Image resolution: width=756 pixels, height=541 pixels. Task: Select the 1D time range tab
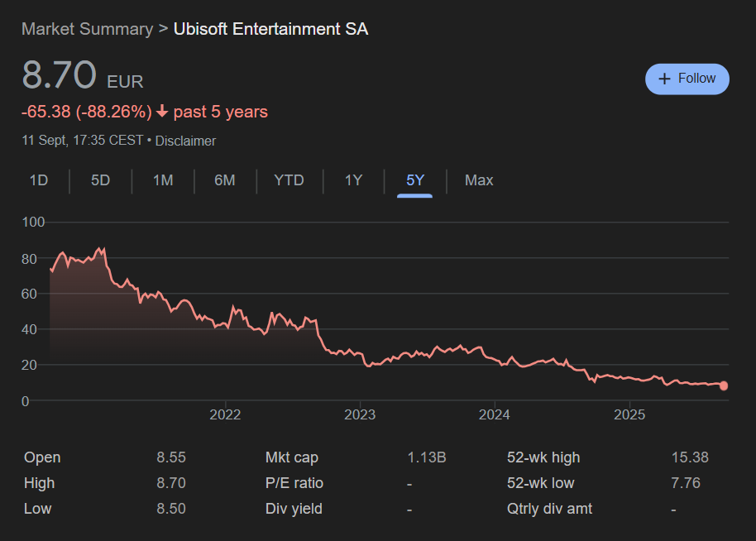click(39, 180)
